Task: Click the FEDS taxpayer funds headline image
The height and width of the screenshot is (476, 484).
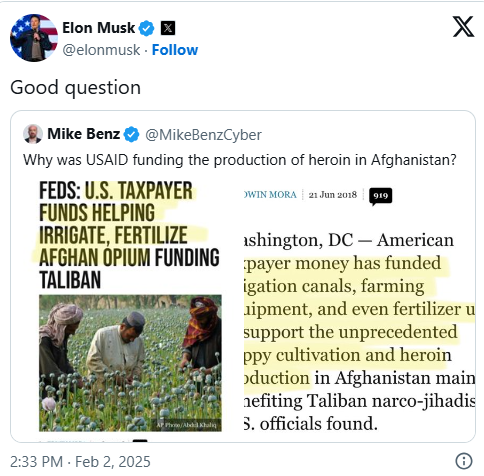Action: click(130, 235)
